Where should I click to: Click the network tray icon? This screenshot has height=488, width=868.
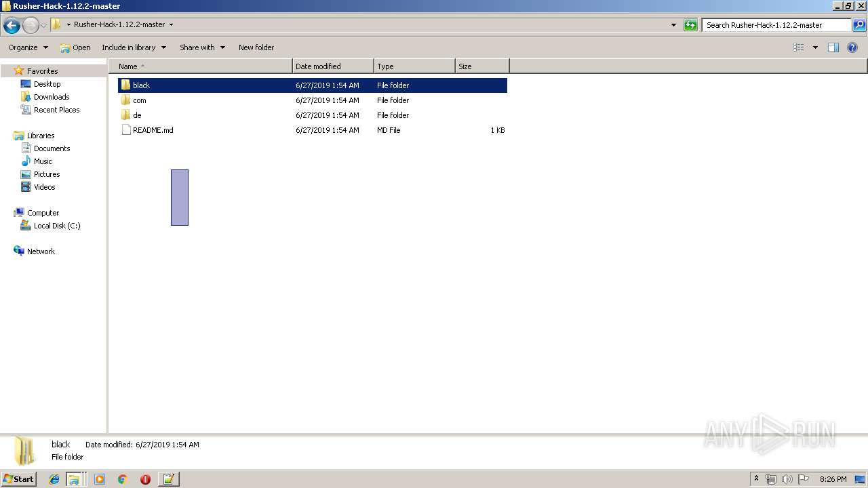[771, 479]
